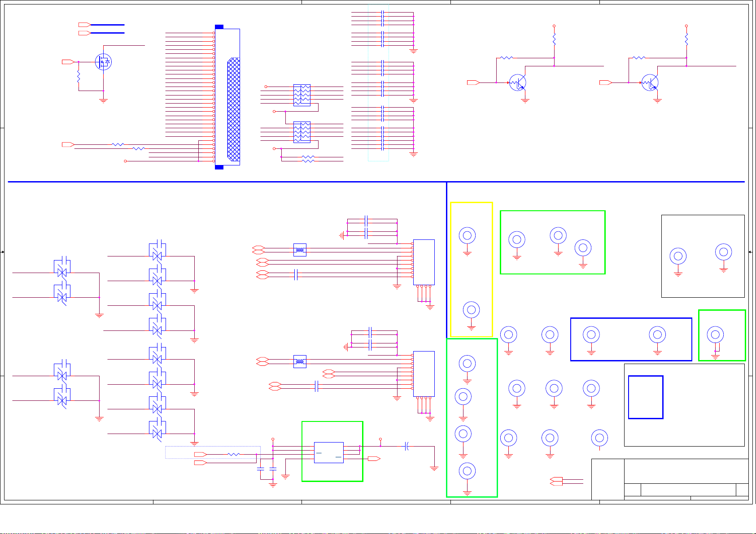Select the IC block inside the bottom green box
This screenshot has width=756, height=534.
(329, 452)
